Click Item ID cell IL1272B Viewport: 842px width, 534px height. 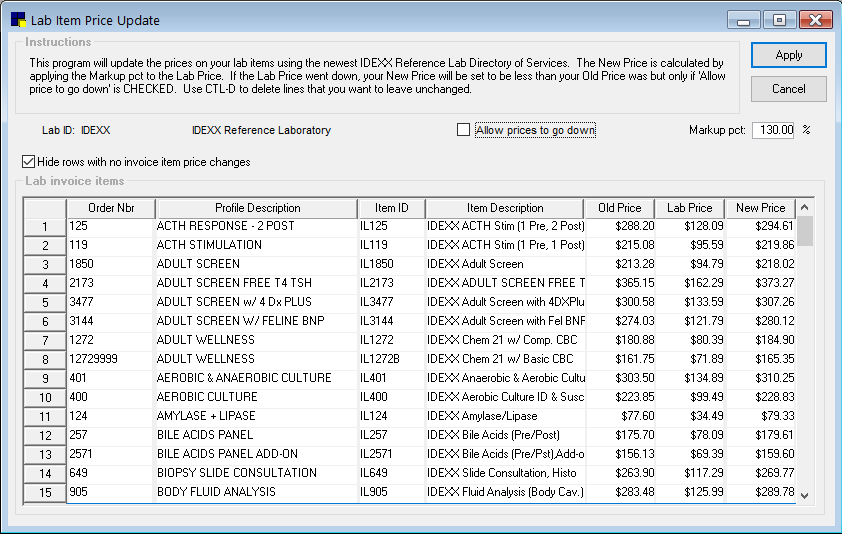coord(391,359)
